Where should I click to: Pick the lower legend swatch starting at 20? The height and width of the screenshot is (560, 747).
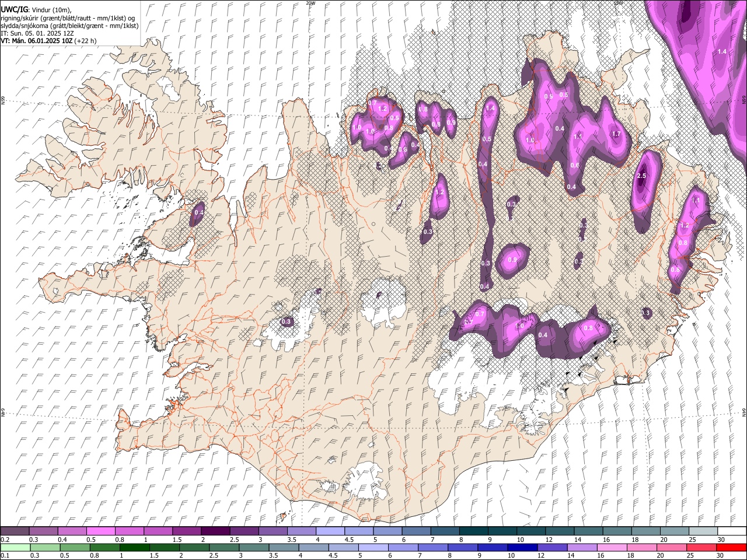(x=672, y=547)
